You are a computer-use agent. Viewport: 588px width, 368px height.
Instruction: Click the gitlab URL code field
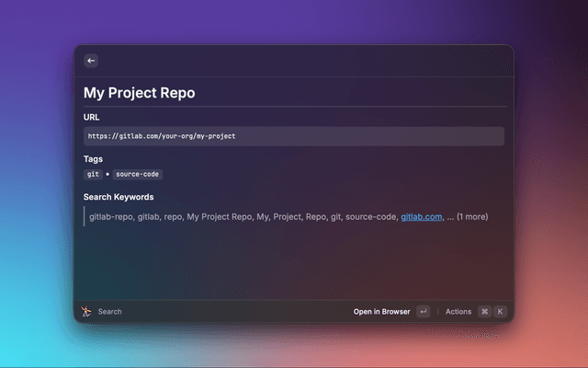pyautogui.click(x=294, y=136)
